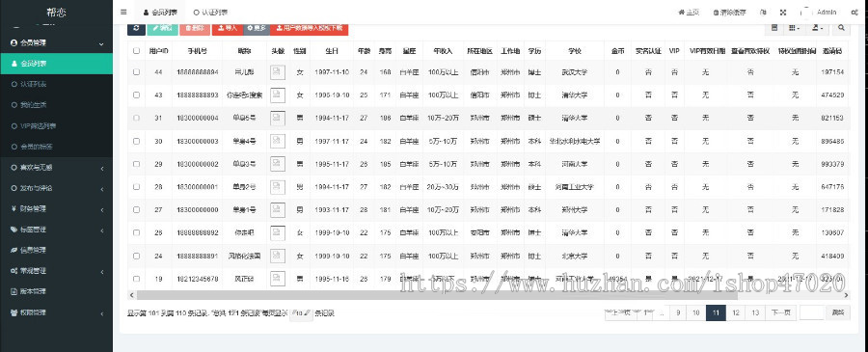Expand the 常规管理 sidebar menu
The height and width of the screenshot is (352, 868).
[56, 271]
